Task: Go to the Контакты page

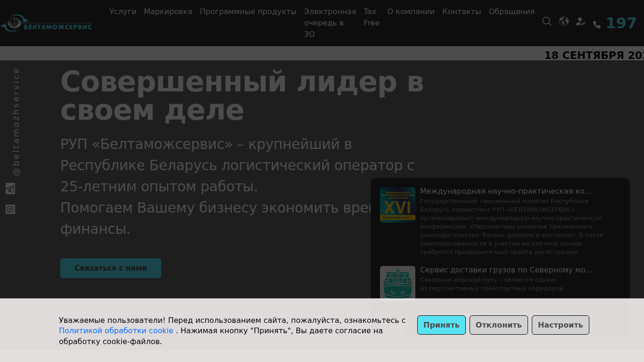Action: [462, 11]
